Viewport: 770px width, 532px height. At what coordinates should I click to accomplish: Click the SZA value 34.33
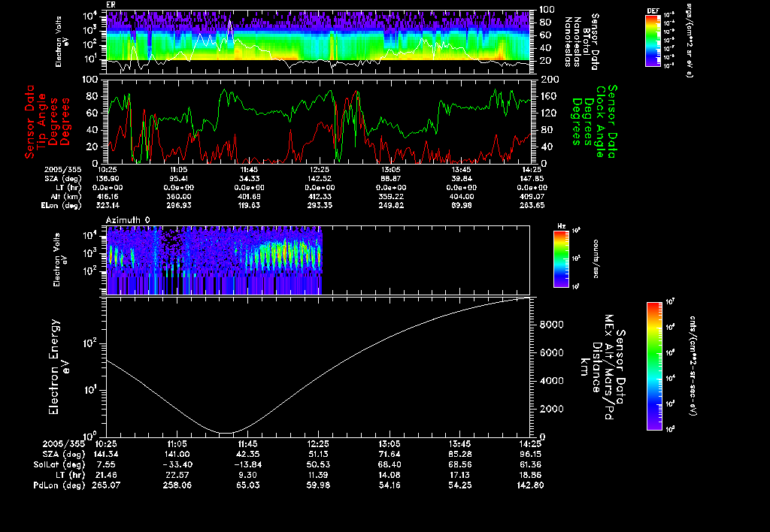(x=250, y=179)
